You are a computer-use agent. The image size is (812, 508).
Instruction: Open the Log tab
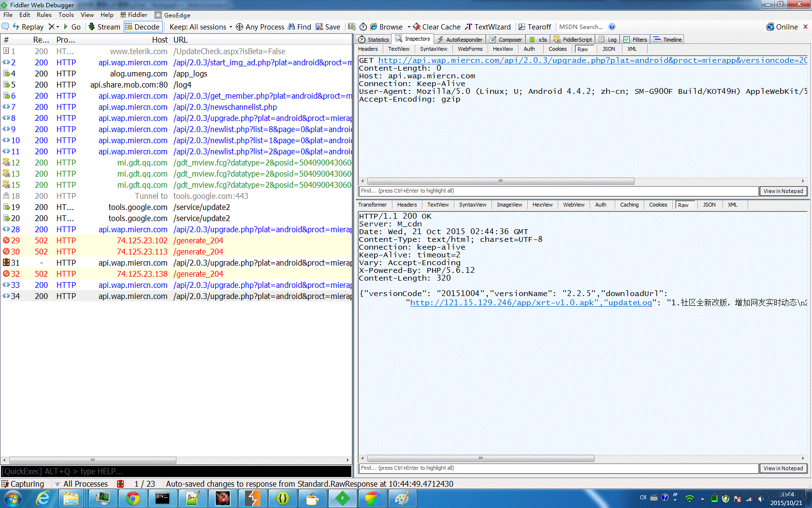[x=608, y=40]
